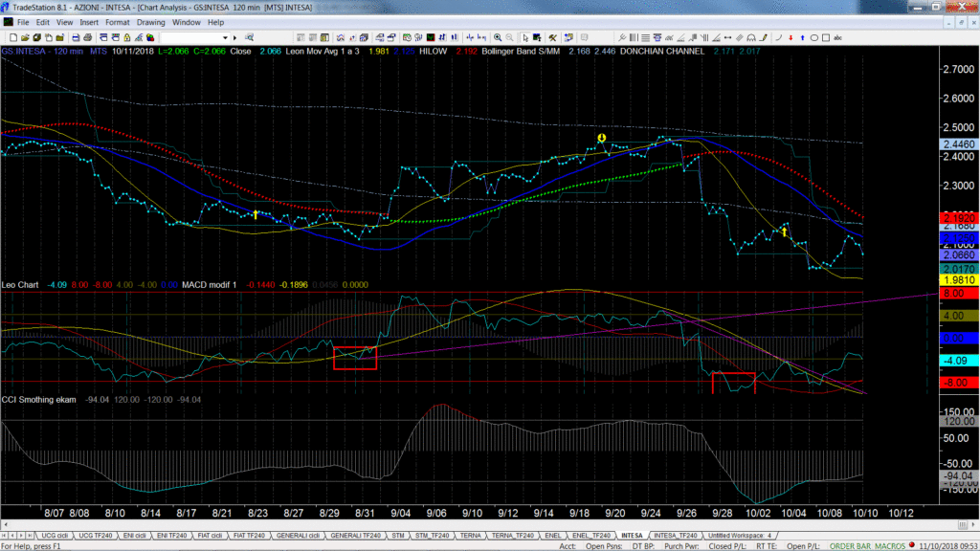Click the magnifier plus Zoom In icon
Viewport: 980px width, 551px height.
[x=498, y=38]
